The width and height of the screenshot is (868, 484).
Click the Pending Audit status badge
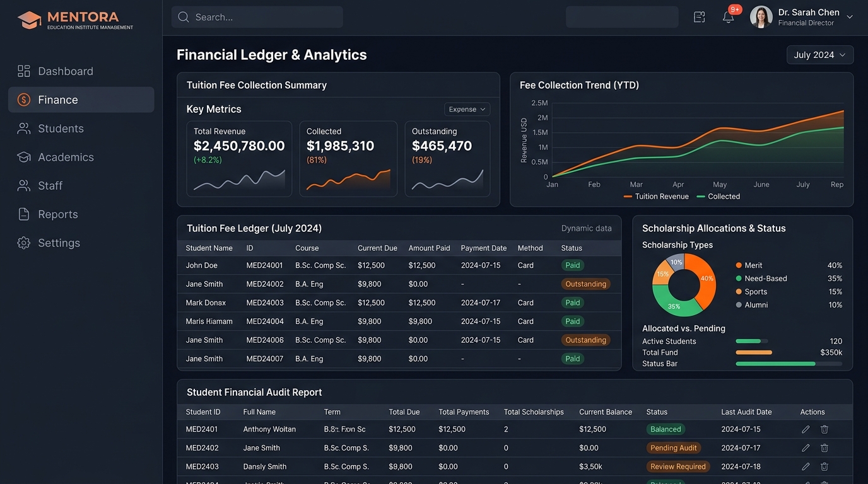point(674,448)
